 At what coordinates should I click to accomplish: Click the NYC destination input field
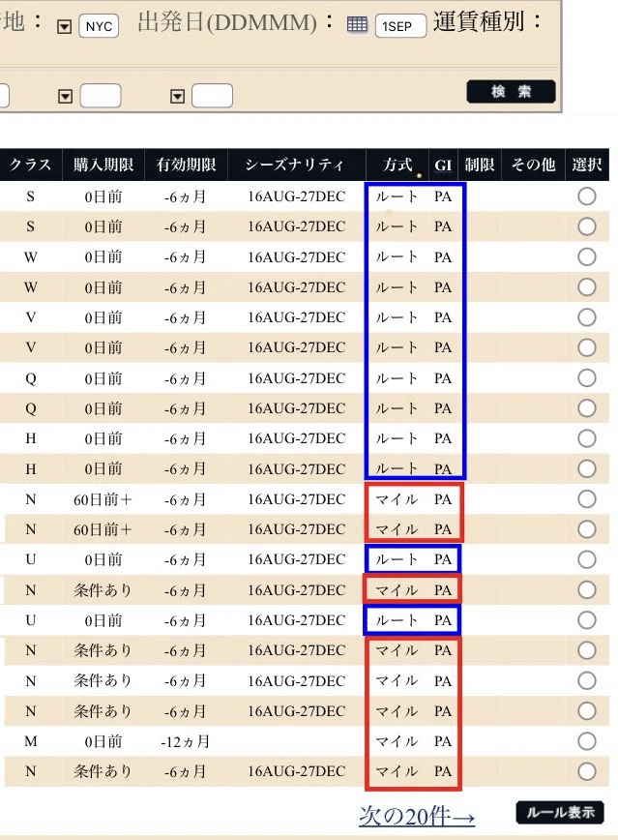pyautogui.click(x=99, y=26)
